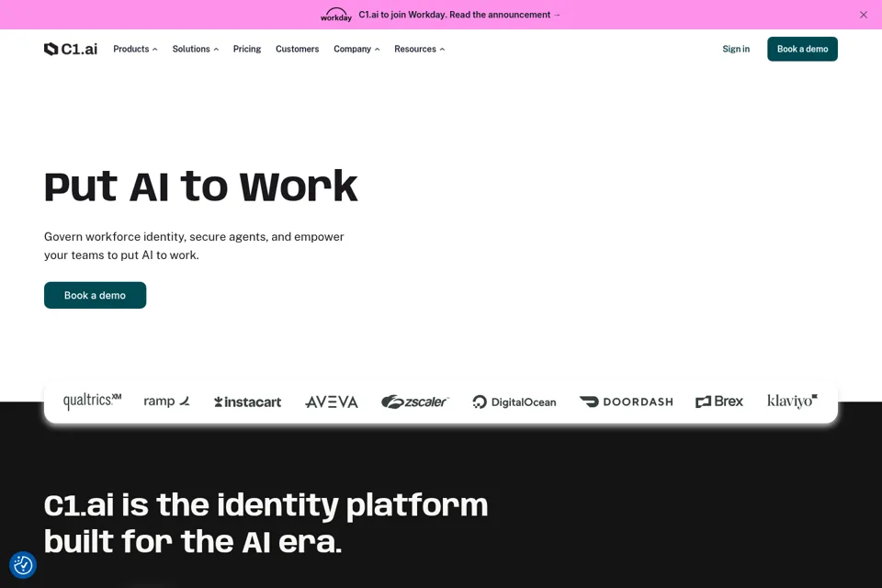882x588 pixels.
Task: Click the Instacart logo
Action: 247,401
